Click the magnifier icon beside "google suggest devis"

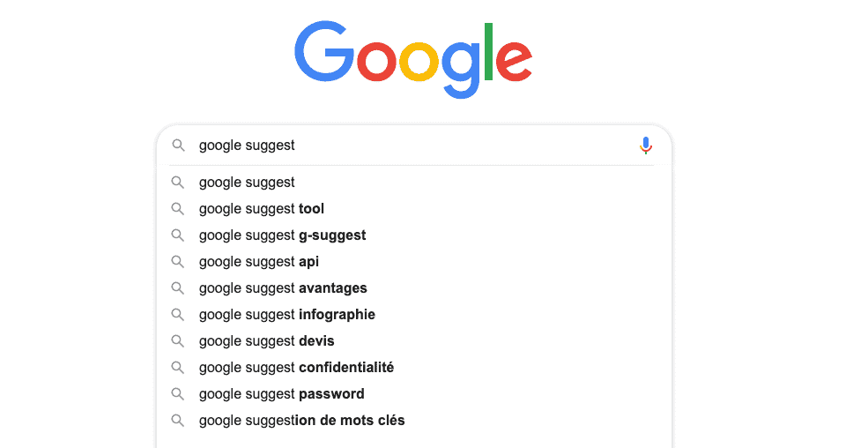[178, 341]
